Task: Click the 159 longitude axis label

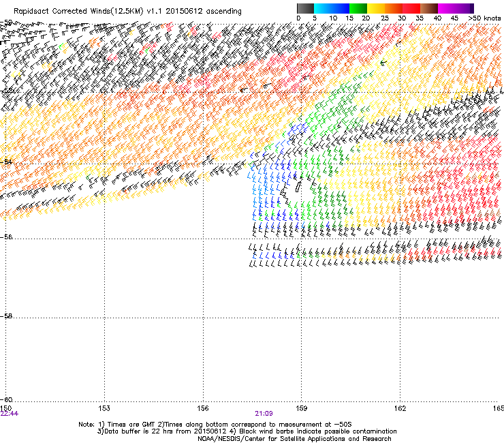Action: (x=302, y=408)
